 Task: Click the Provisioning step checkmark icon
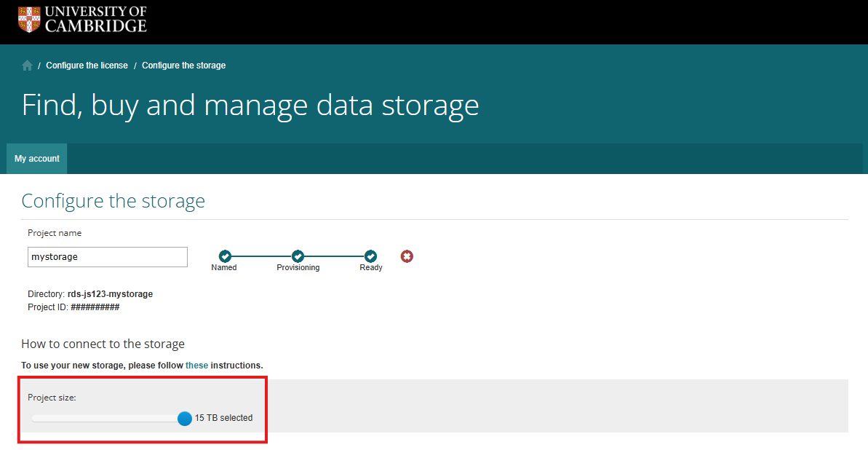(x=298, y=256)
